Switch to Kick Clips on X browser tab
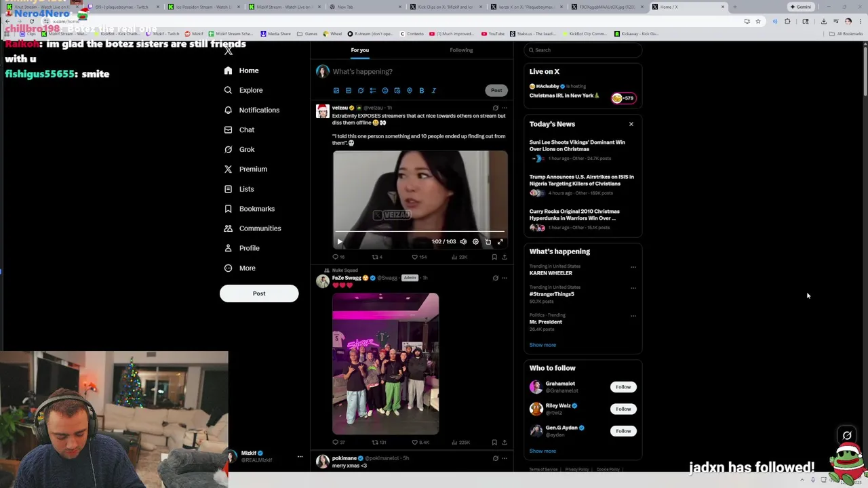 pos(446,7)
